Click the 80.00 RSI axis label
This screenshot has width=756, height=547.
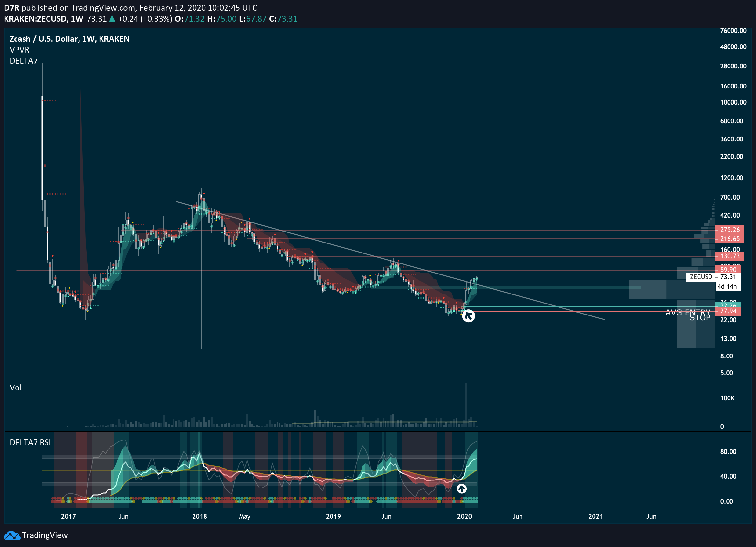point(728,452)
